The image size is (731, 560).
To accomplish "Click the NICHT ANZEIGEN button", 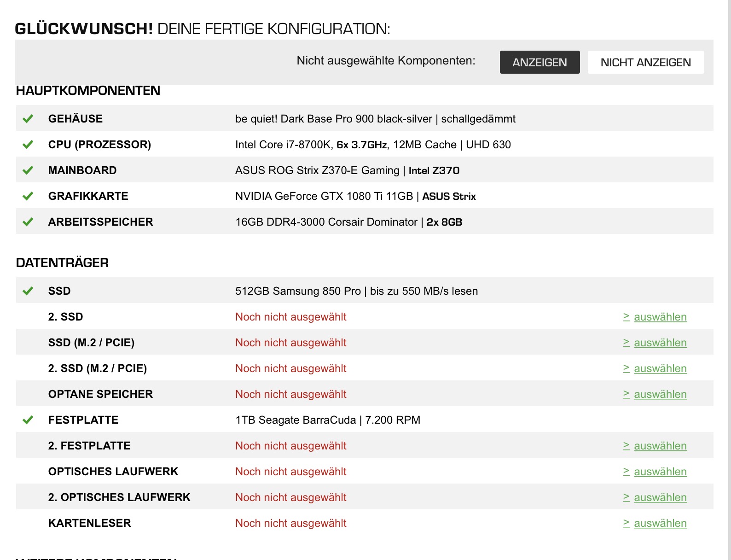I will click(645, 62).
